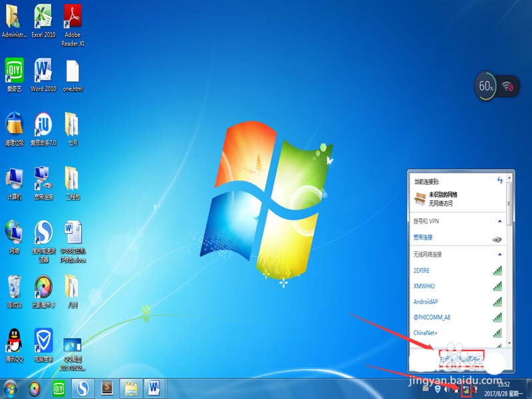Screen dimensions: 532x399
Task: Open 光影魔术手 from the taskbar
Action: click(35, 389)
